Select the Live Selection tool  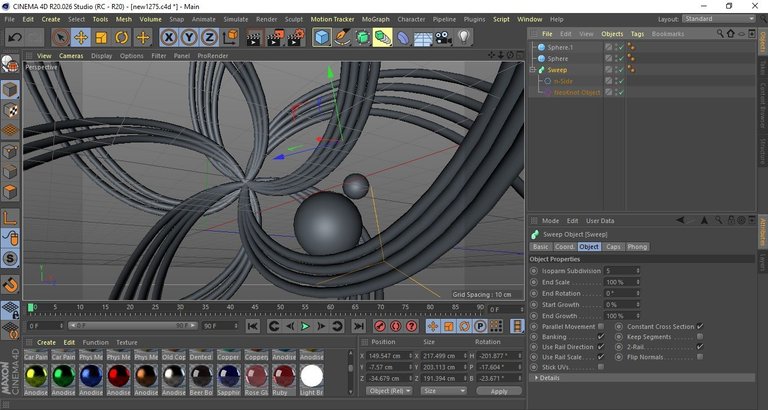point(61,37)
